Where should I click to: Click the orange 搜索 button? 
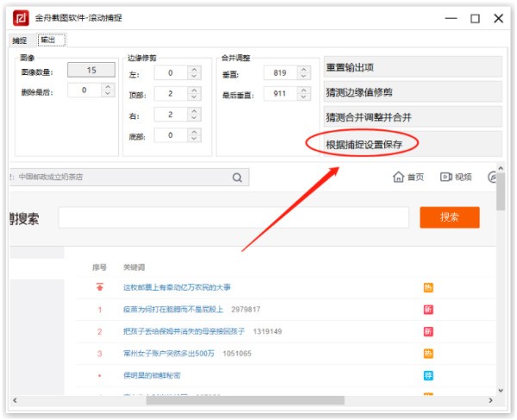coord(450,217)
